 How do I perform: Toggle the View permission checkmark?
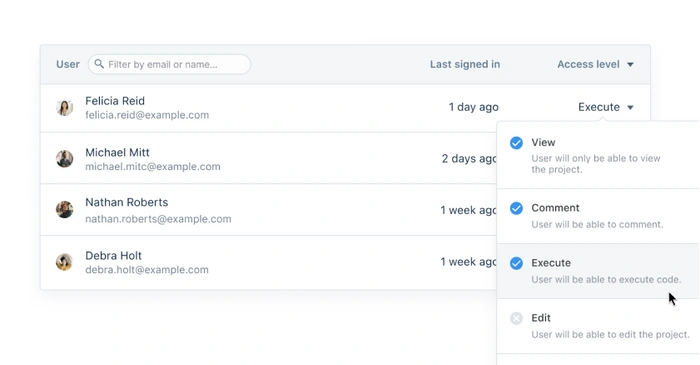point(517,143)
